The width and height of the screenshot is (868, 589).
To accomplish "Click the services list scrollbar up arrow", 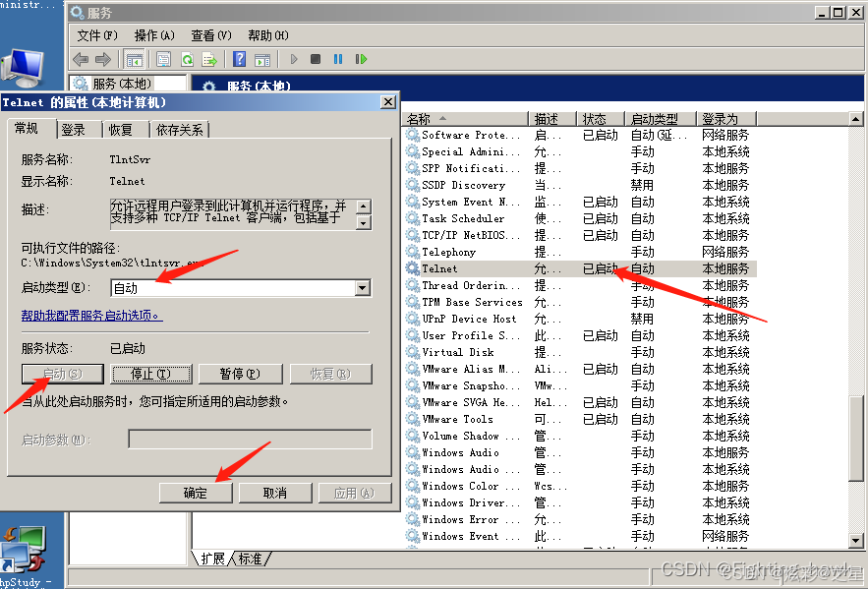I will [x=855, y=119].
